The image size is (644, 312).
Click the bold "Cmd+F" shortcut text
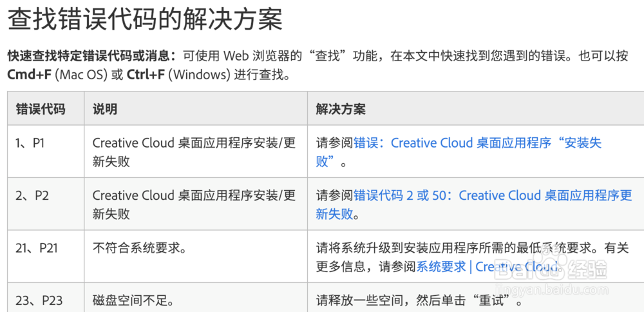(x=30, y=74)
